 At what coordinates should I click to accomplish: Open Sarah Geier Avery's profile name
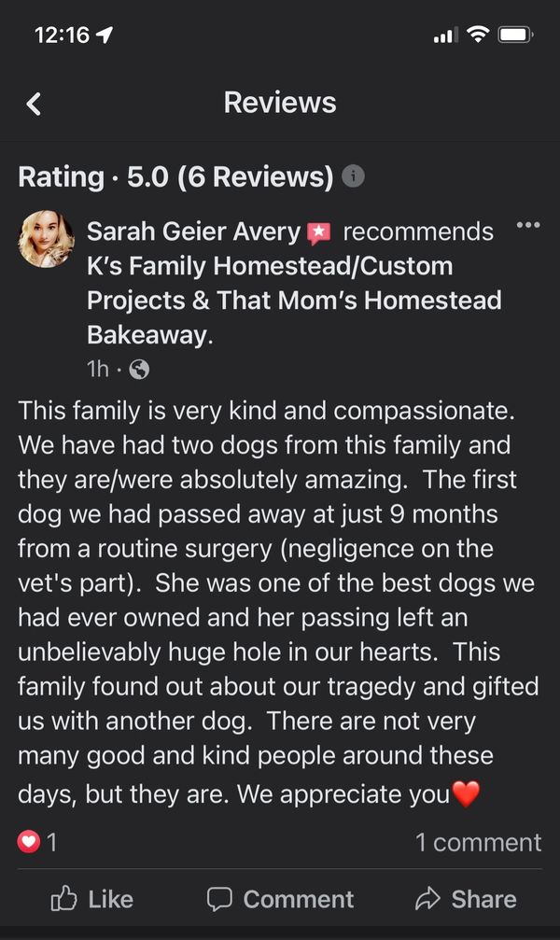[x=193, y=231]
